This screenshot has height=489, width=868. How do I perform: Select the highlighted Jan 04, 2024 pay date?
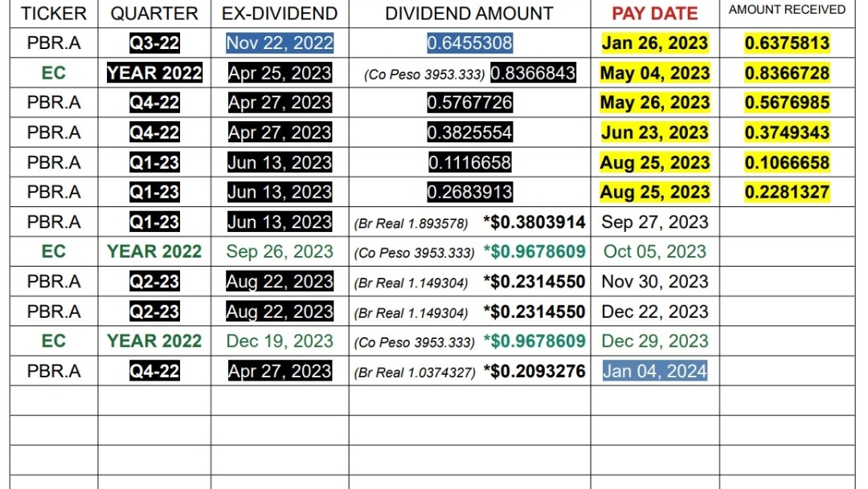click(x=655, y=371)
